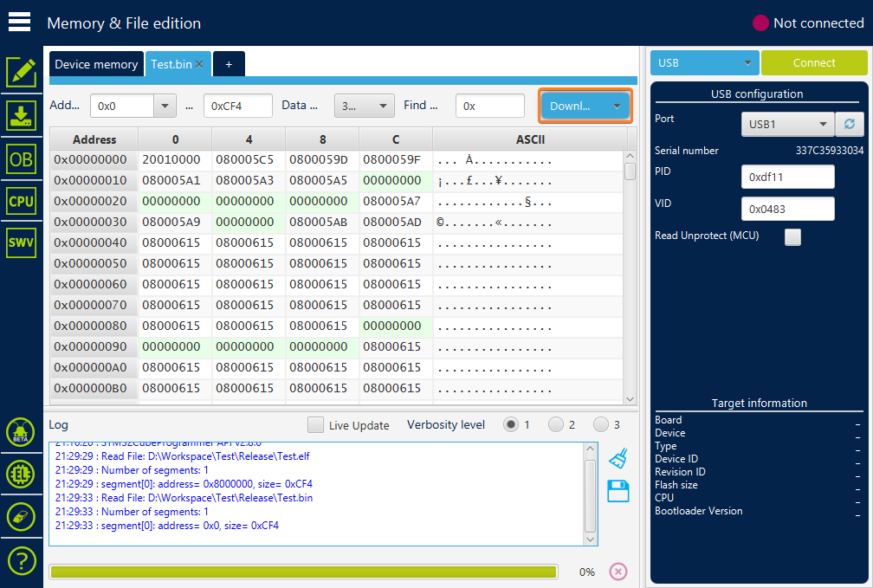Select cell 0800059F
873x588 pixels.
tap(396, 160)
